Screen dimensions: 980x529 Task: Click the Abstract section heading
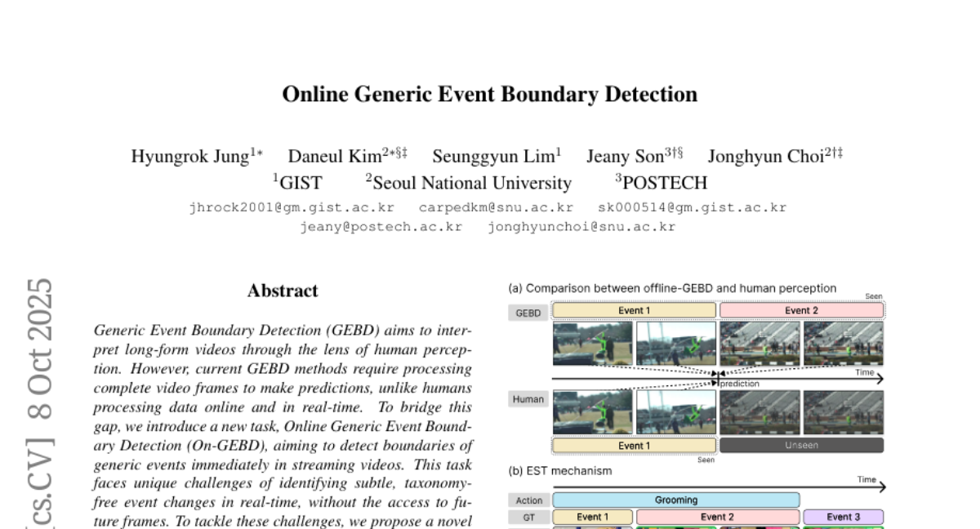283,291
